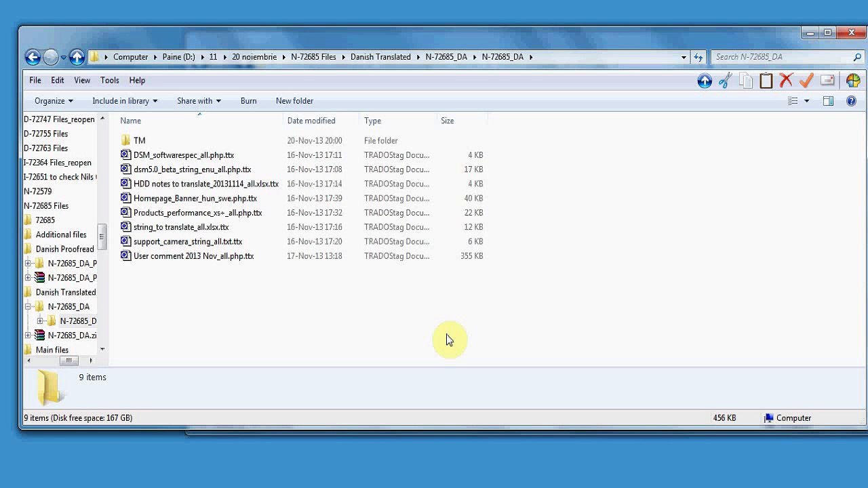The width and height of the screenshot is (868, 488).
Task: Select string_to translate_all.xlsx.ttx file icon
Action: coord(125,227)
